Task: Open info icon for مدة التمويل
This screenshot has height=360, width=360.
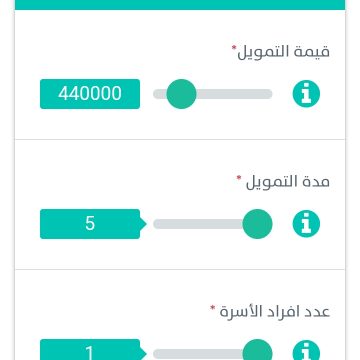Action: [306, 224]
